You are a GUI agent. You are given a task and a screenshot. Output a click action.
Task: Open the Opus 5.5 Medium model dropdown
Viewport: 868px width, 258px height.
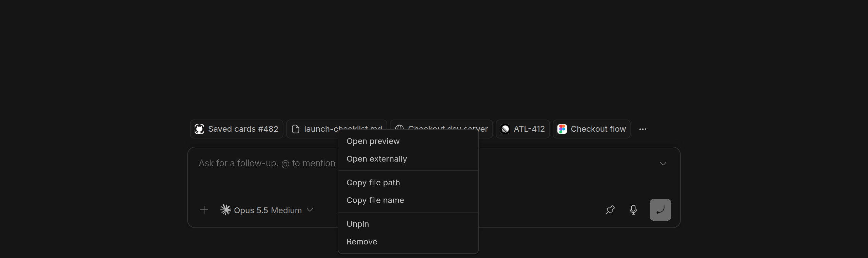(x=267, y=210)
